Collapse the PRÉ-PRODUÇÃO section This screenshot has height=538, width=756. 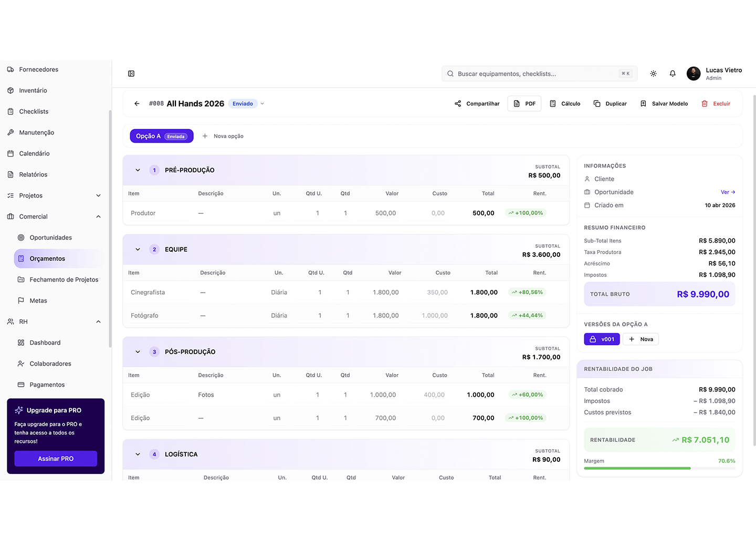pos(138,170)
